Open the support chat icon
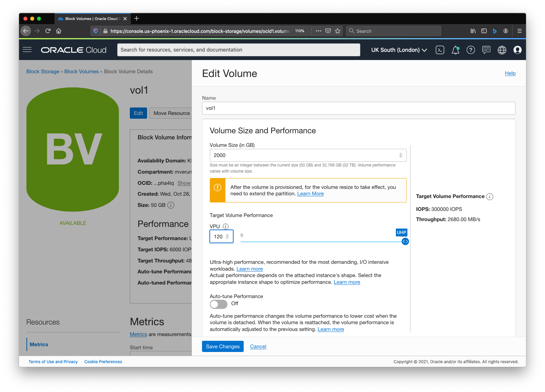Viewport: 545px width, 392px height. click(x=486, y=50)
